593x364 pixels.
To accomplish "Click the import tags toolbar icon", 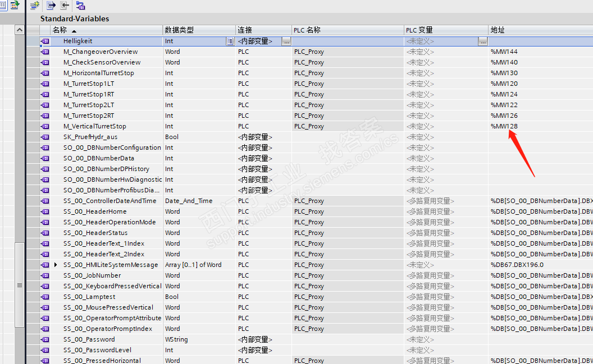I will tap(65, 5).
